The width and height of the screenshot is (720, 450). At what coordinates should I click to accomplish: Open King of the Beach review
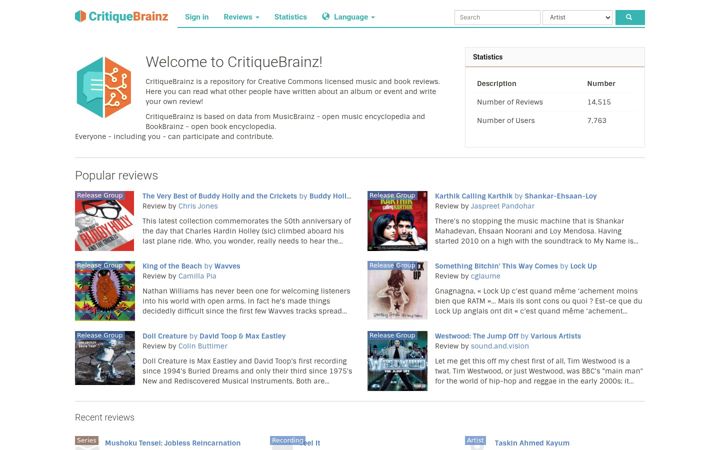172,266
